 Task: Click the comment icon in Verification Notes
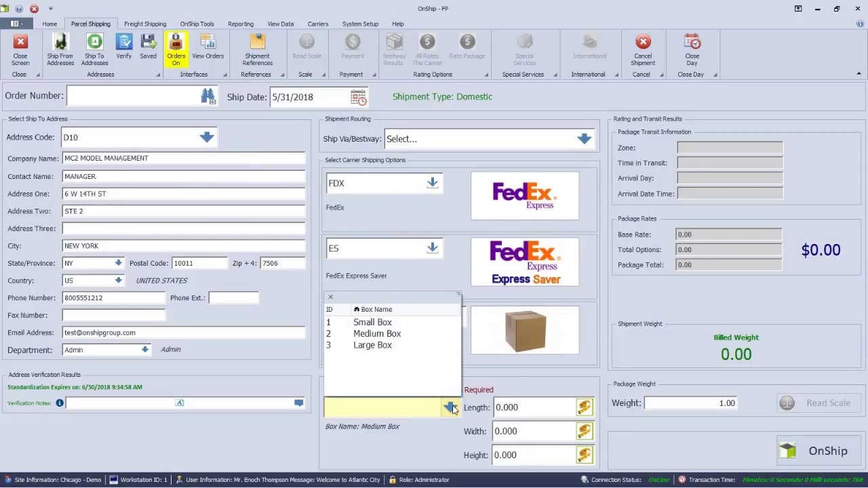[x=298, y=403]
